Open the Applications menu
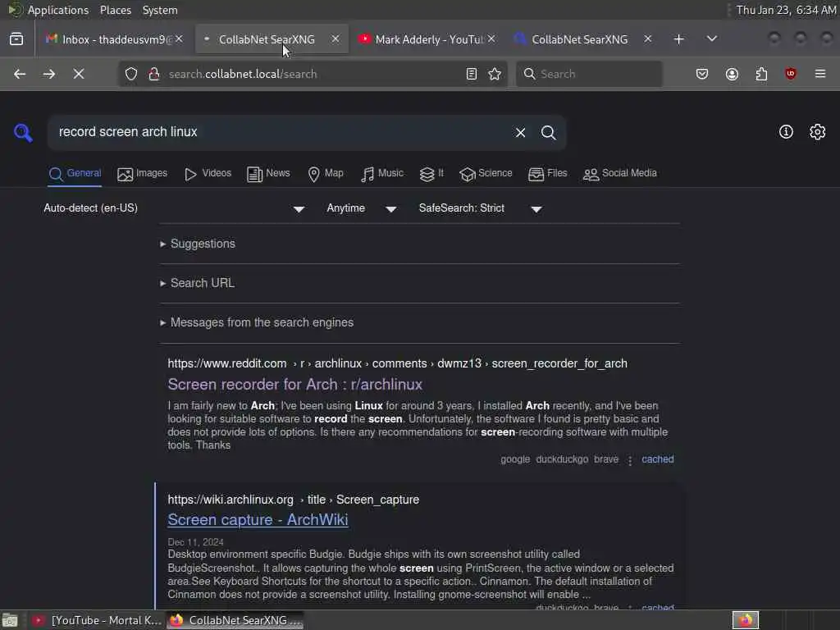The image size is (840, 630). point(58,10)
